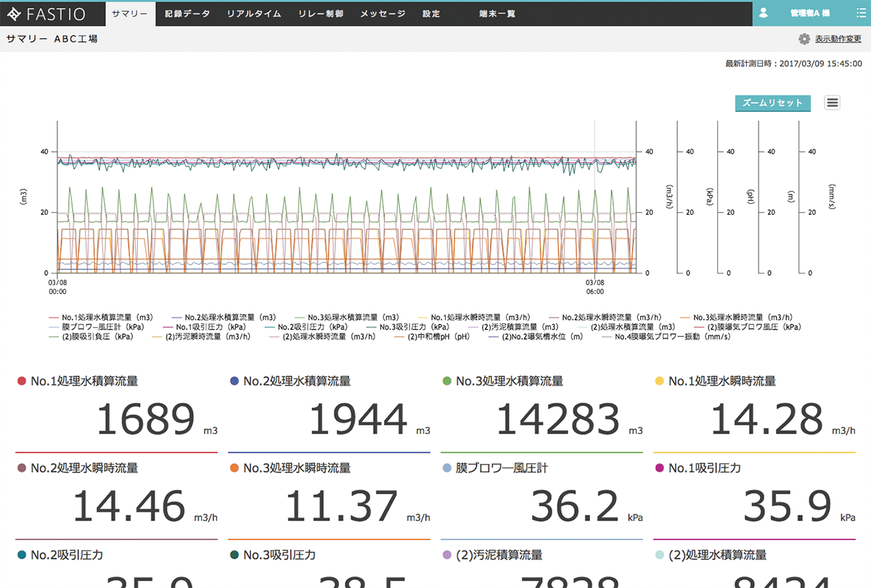Open リアルタイム tab
Viewport: 871px width, 588px height.
(x=254, y=14)
